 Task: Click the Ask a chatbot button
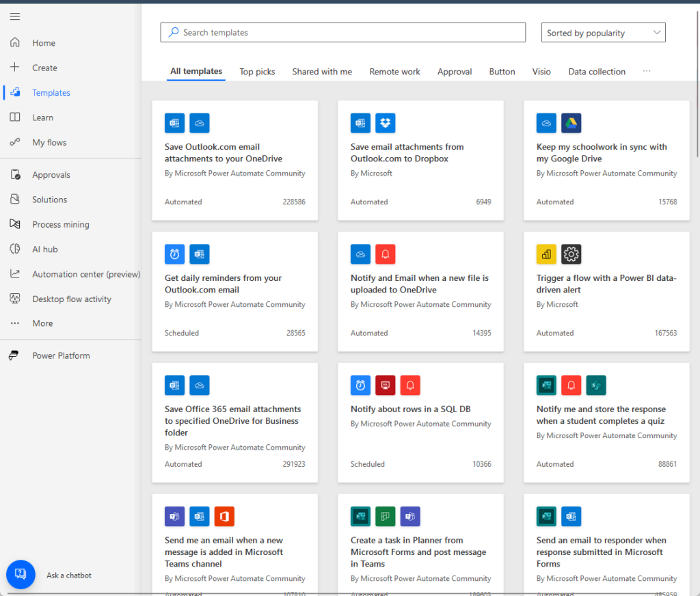click(x=21, y=575)
